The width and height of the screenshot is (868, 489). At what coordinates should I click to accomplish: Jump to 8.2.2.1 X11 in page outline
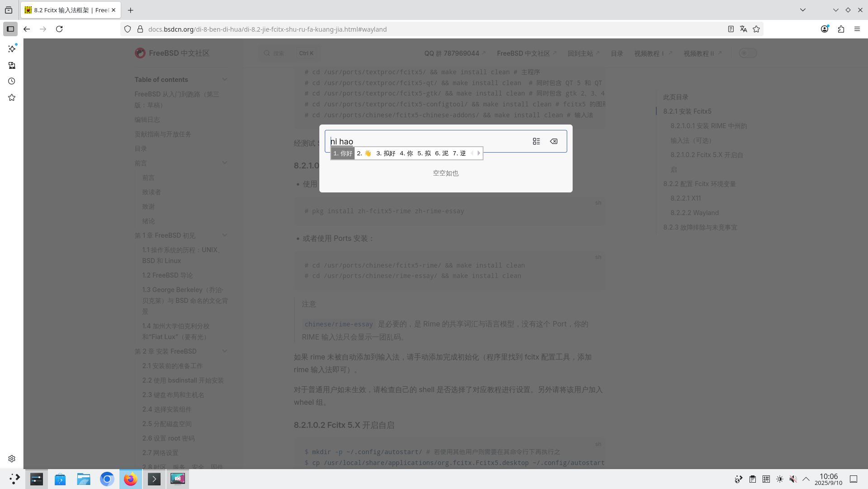686,198
